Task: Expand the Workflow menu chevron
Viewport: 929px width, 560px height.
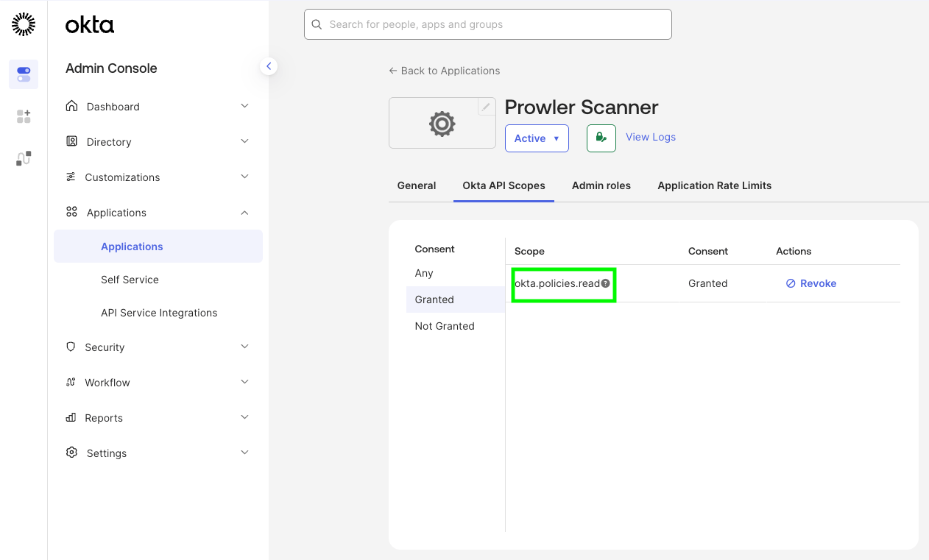Action: coord(244,382)
